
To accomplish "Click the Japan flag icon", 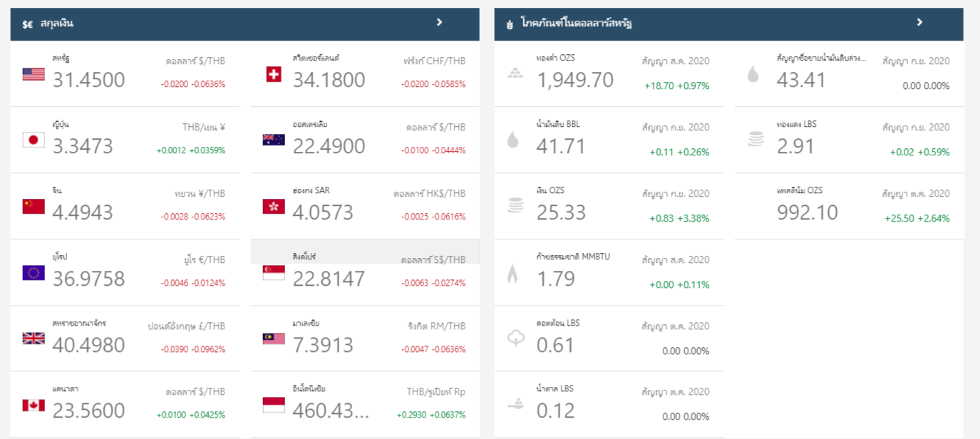I will (33, 140).
